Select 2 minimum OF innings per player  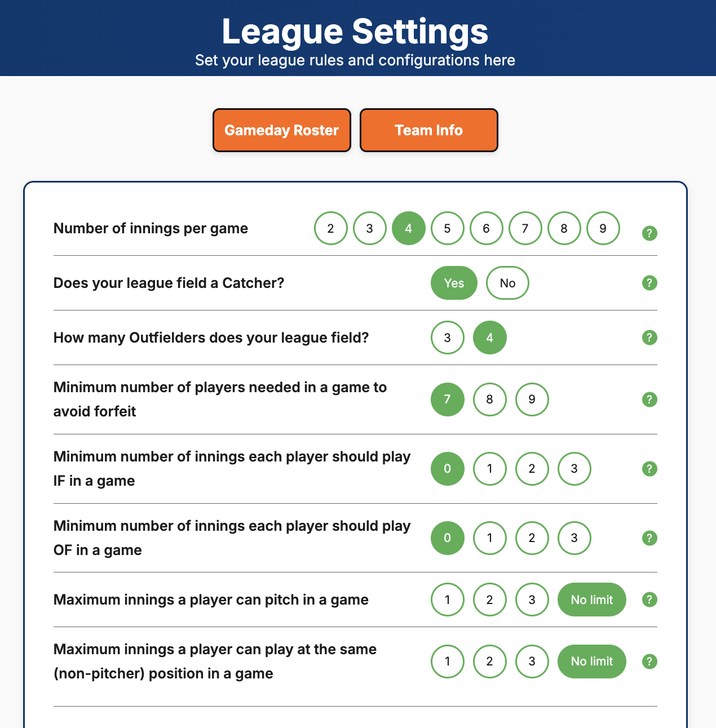[x=532, y=538]
